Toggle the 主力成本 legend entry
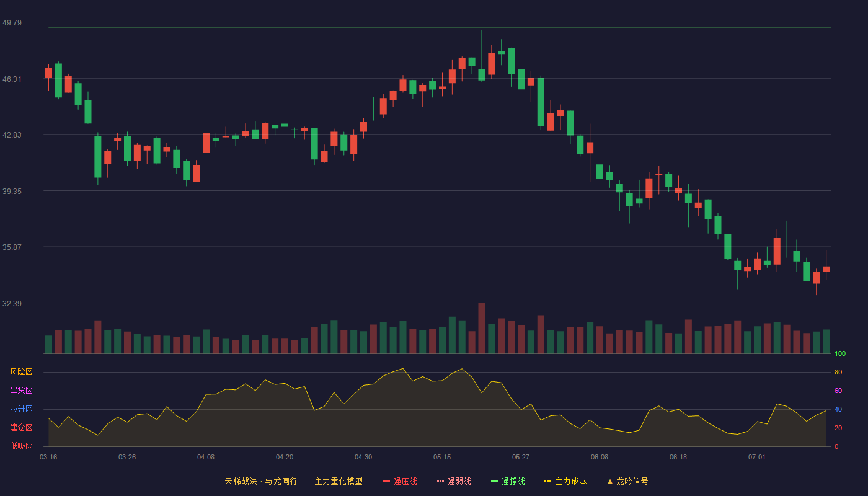The width and height of the screenshot is (868, 496). tap(565, 481)
